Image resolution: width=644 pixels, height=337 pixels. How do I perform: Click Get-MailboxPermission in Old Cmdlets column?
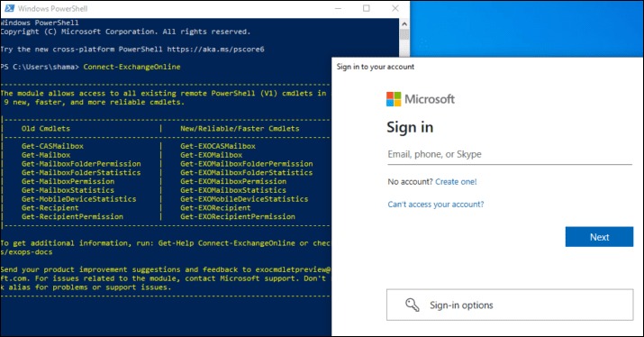point(68,181)
